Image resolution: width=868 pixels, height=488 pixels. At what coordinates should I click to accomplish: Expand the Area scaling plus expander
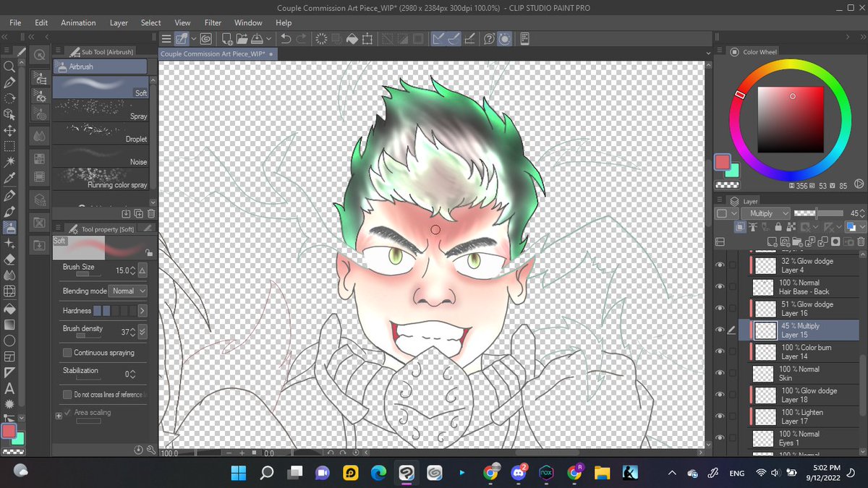coord(59,416)
